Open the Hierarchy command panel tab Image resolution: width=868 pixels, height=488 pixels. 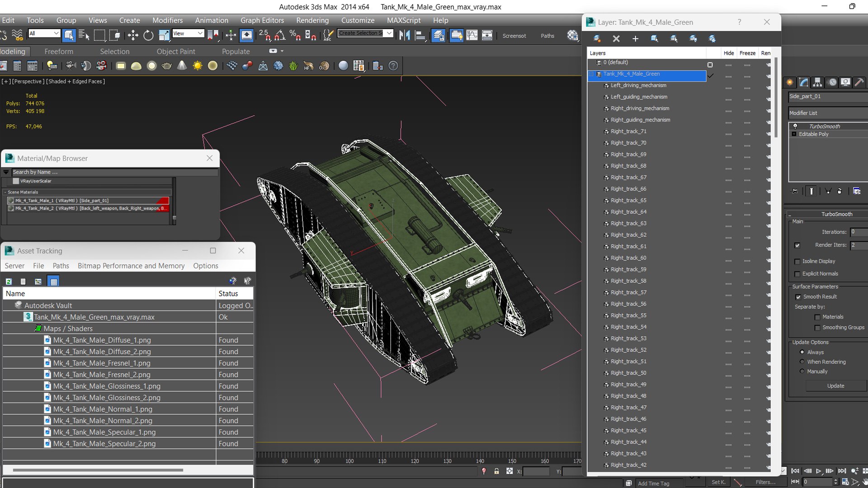click(x=817, y=82)
